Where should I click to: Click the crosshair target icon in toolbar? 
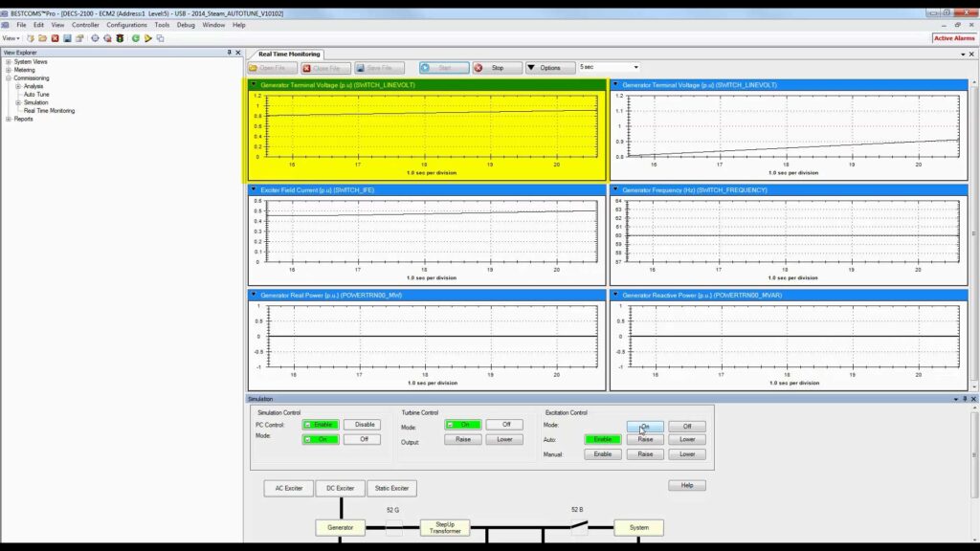[95, 38]
